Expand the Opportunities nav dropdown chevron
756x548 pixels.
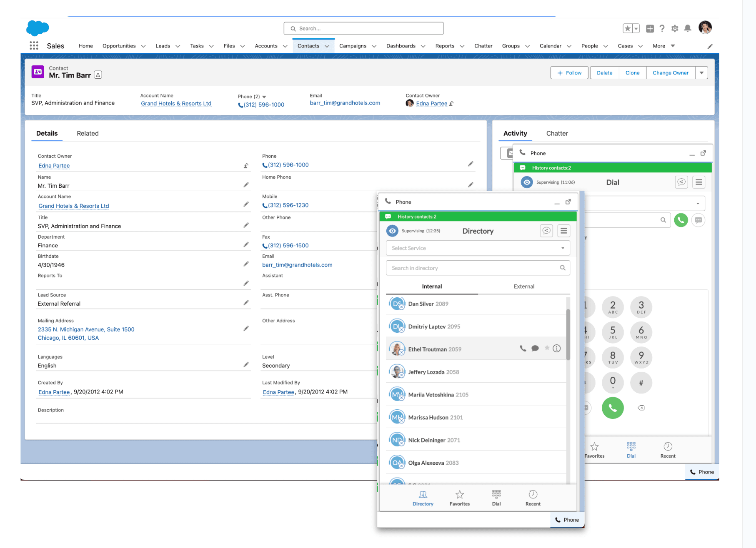143,46
